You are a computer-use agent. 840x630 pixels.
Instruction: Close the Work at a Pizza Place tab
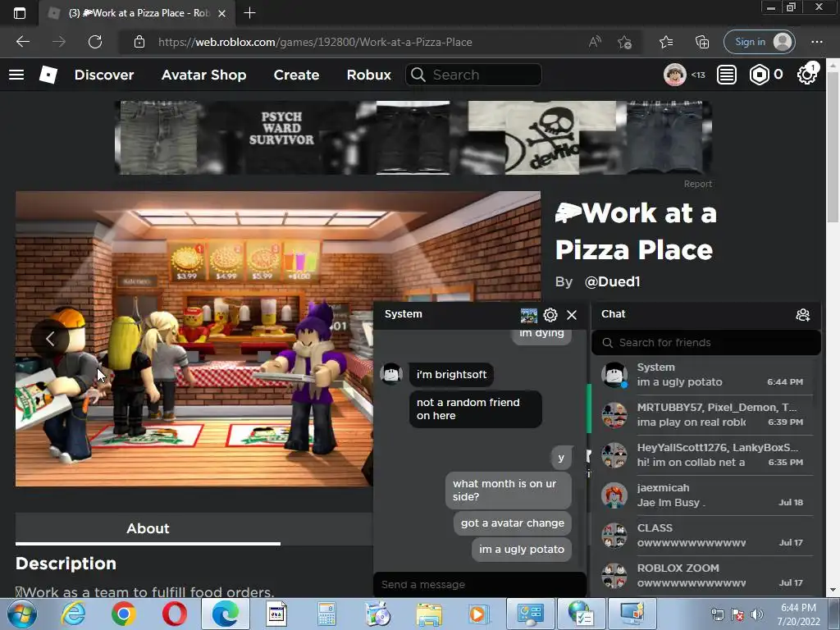221,13
